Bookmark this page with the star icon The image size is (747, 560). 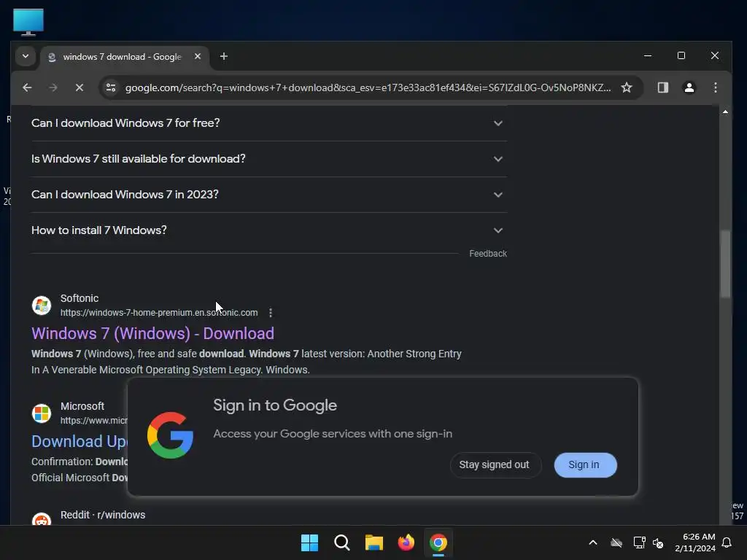(x=627, y=87)
